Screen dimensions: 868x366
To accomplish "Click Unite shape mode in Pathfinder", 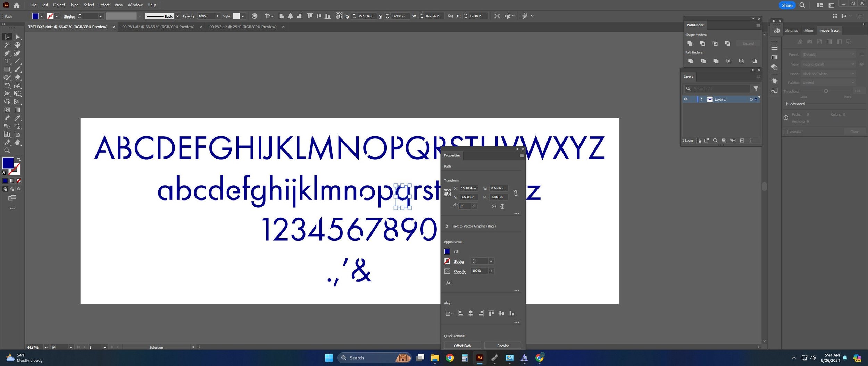I will tap(690, 43).
